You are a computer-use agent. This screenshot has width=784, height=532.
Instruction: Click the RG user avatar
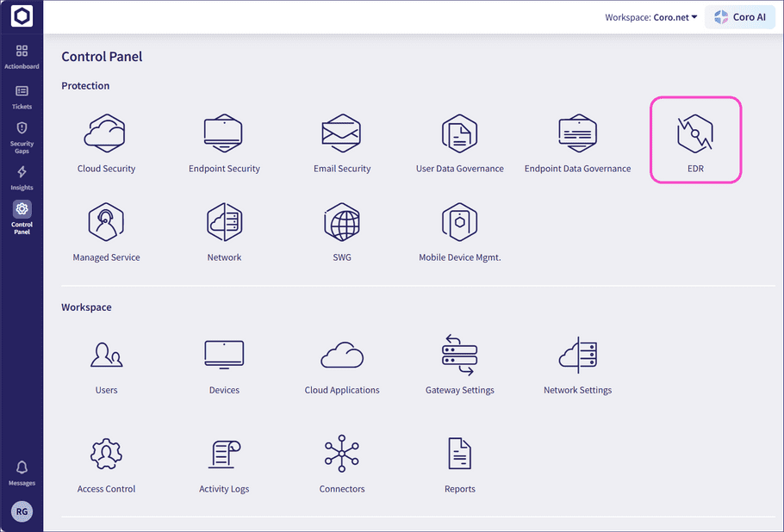[22, 511]
